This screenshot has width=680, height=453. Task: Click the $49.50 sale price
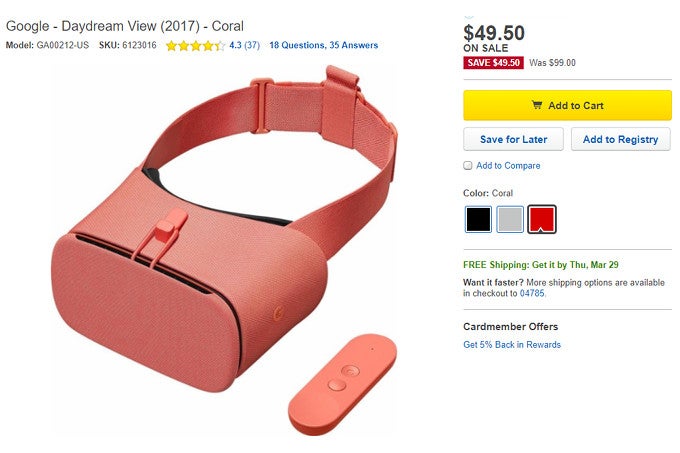point(494,33)
